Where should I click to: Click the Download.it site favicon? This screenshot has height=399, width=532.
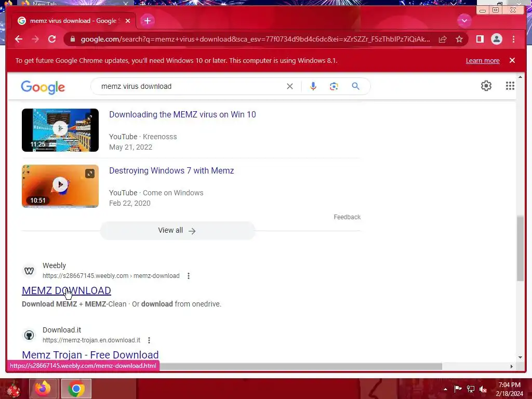click(29, 335)
